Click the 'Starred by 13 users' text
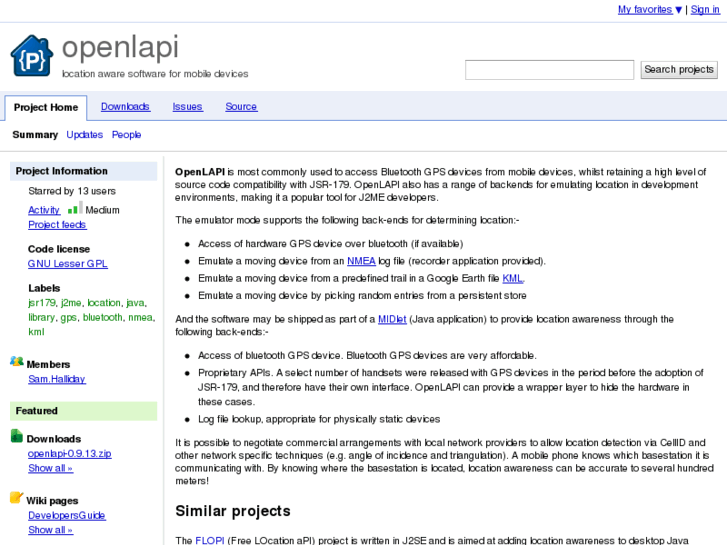The image size is (727, 545). click(x=72, y=191)
